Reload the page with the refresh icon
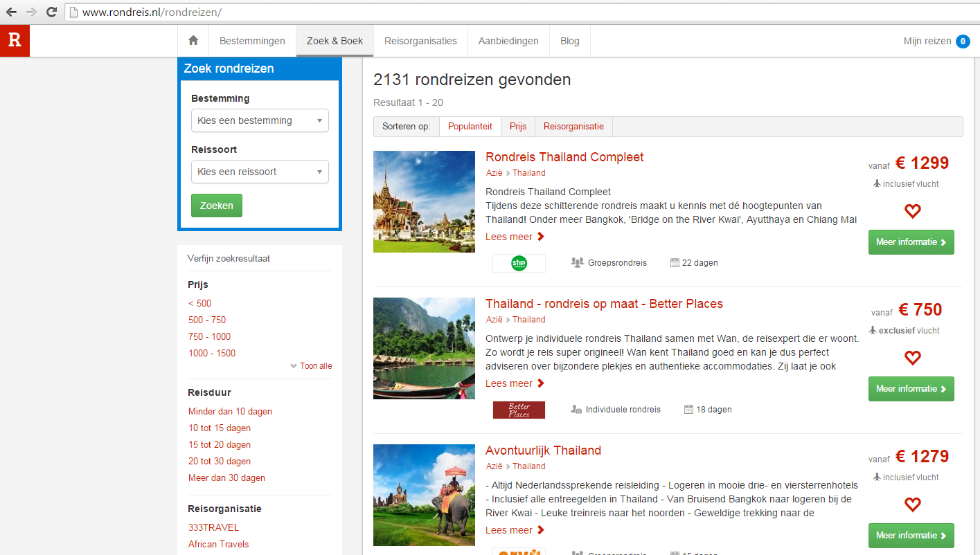This screenshot has height=555, width=980. tap(51, 12)
